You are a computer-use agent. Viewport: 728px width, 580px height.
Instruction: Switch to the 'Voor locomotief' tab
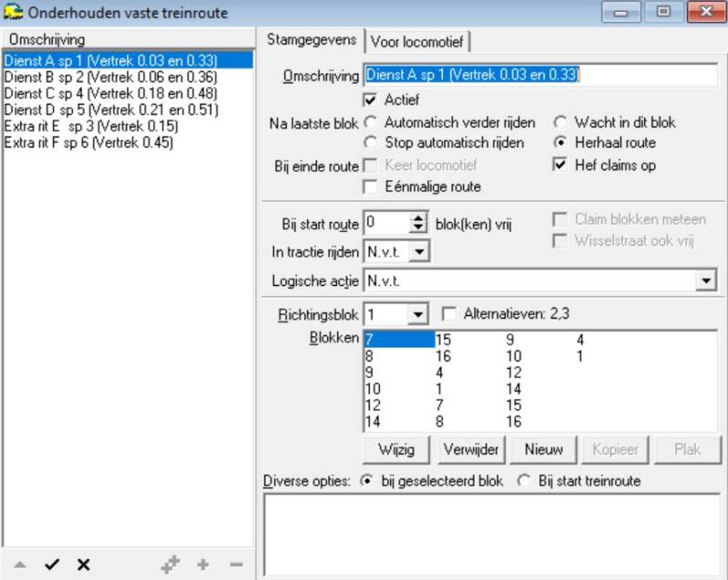[417, 42]
